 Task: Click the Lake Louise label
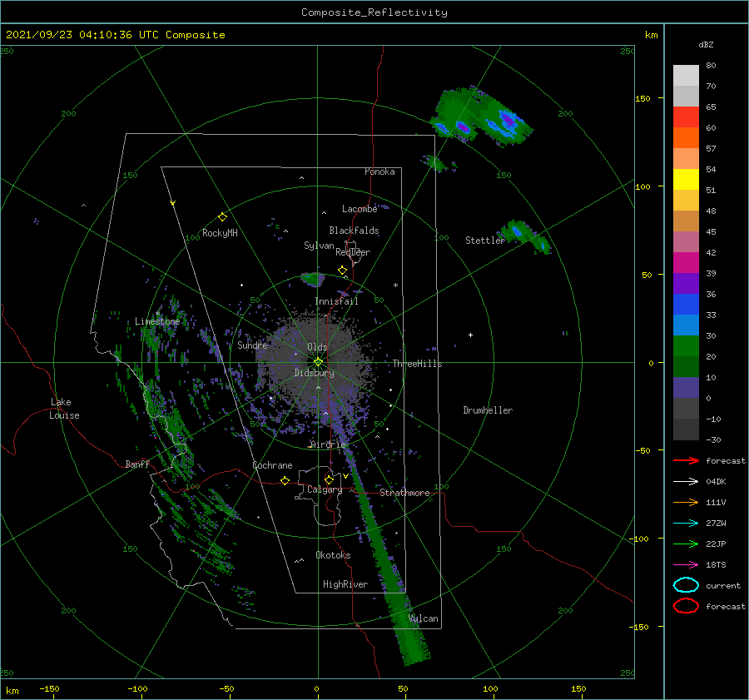point(64,409)
